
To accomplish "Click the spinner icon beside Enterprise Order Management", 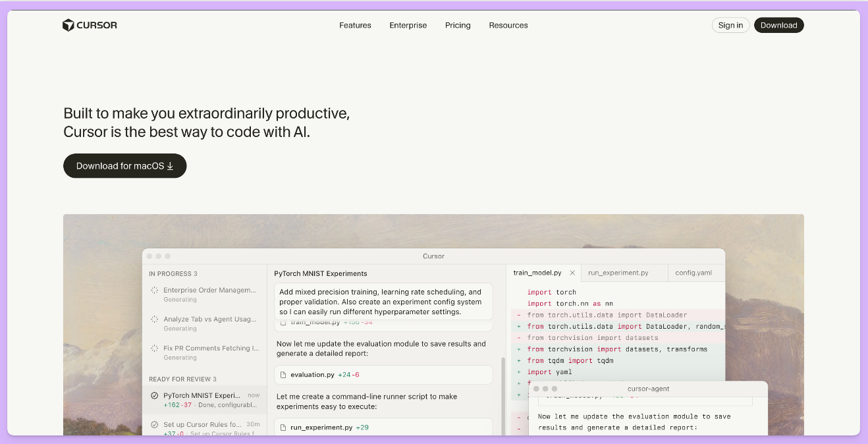I will [x=154, y=290].
